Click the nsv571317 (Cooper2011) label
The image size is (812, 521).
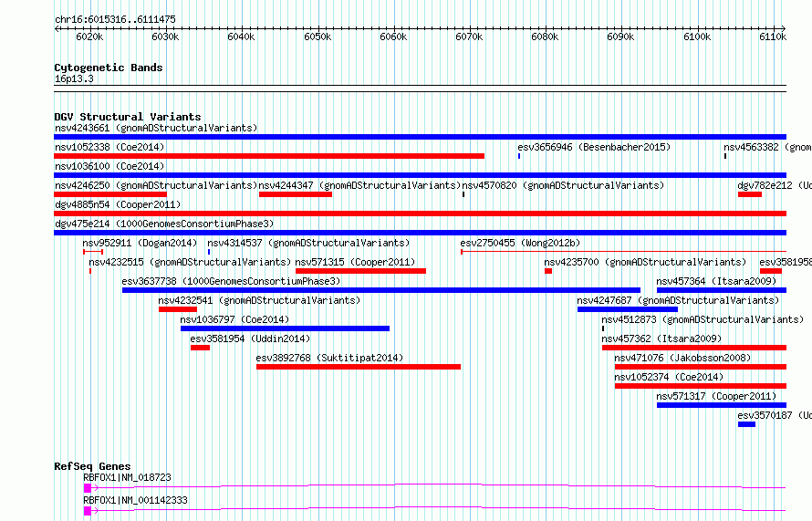tap(716, 396)
